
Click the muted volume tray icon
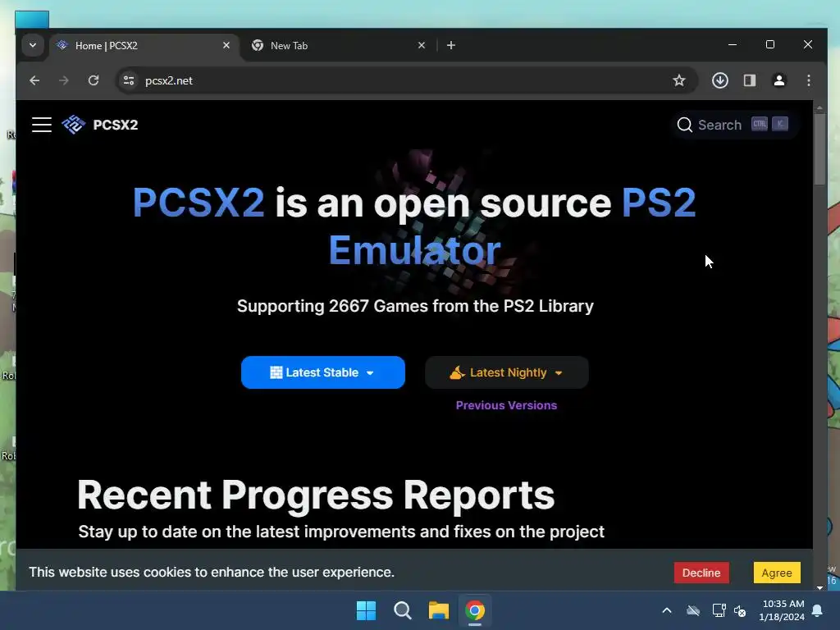740,610
